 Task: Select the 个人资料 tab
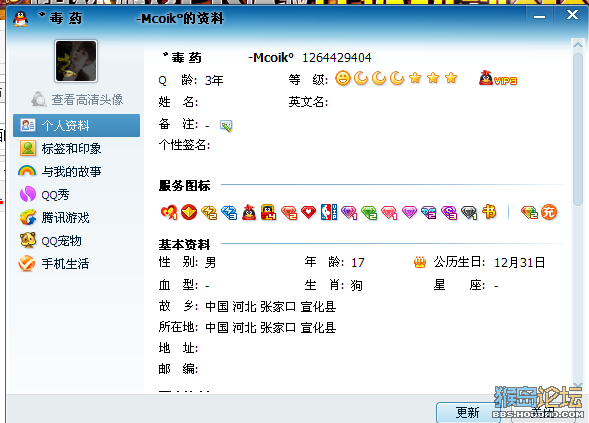[x=76, y=125]
